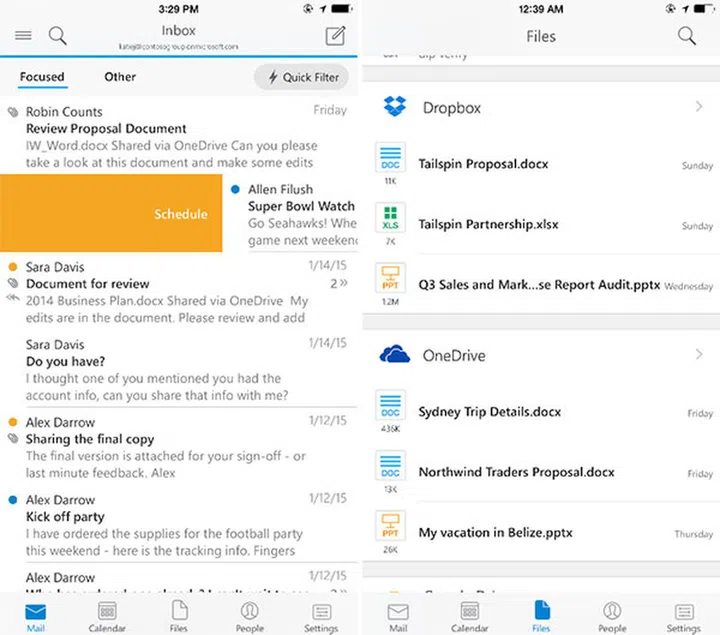Tap the search icon in Inbox header
Screen dimensions: 720x635
pyautogui.click(x=58, y=36)
